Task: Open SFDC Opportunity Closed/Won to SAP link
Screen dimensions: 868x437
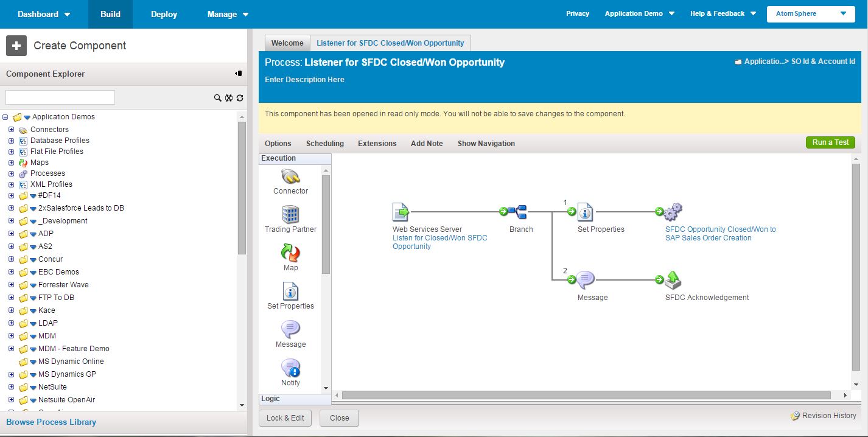Action: (x=721, y=234)
